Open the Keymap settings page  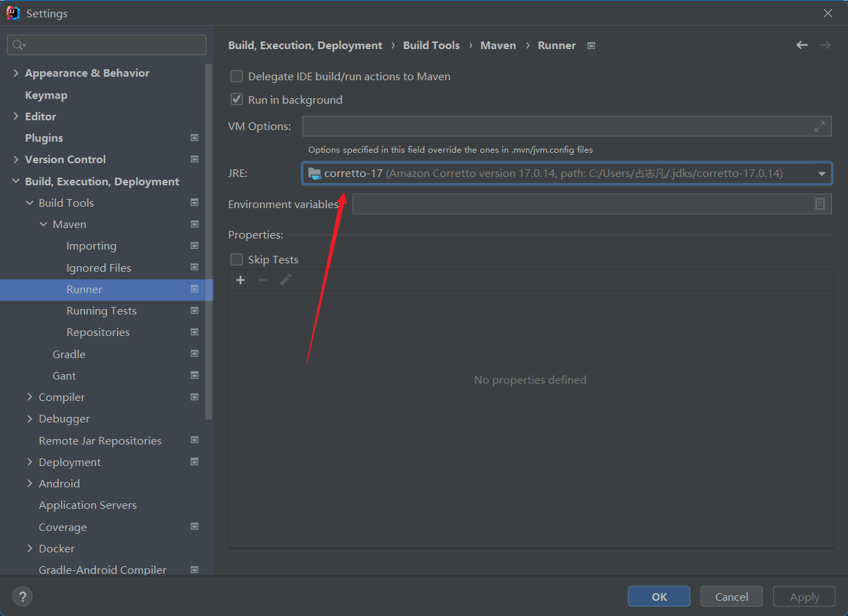pyautogui.click(x=46, y=95)
